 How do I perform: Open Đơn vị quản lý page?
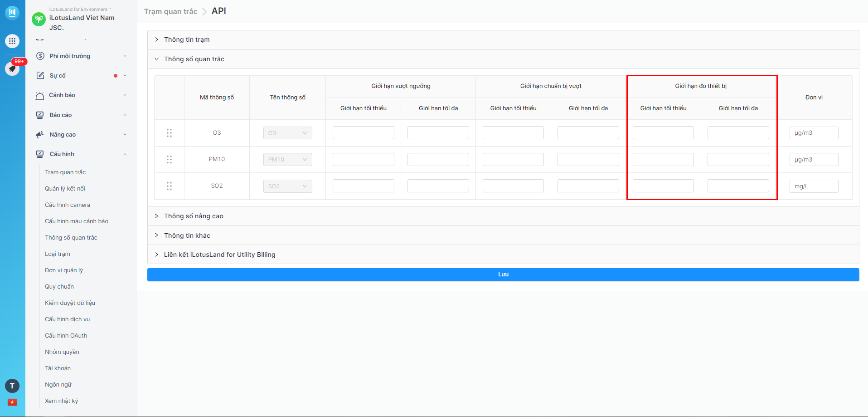(64, 270)
